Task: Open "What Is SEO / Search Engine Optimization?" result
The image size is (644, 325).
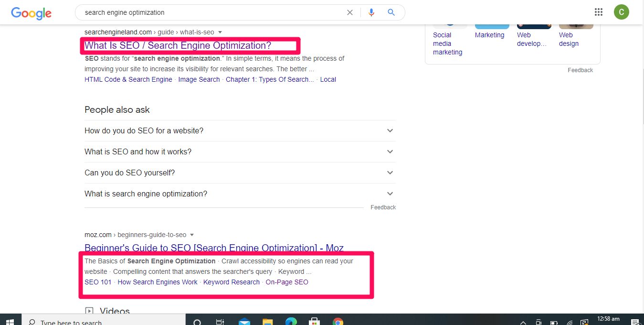Action: coord(178,45)
